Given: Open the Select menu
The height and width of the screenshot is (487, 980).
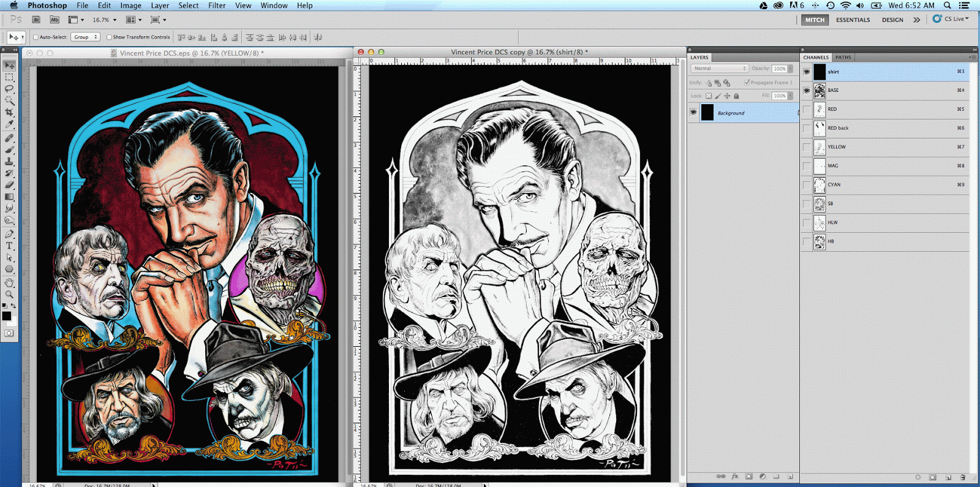Looking at the screenshot, I should pyautogui.click(x=189, y=6).
